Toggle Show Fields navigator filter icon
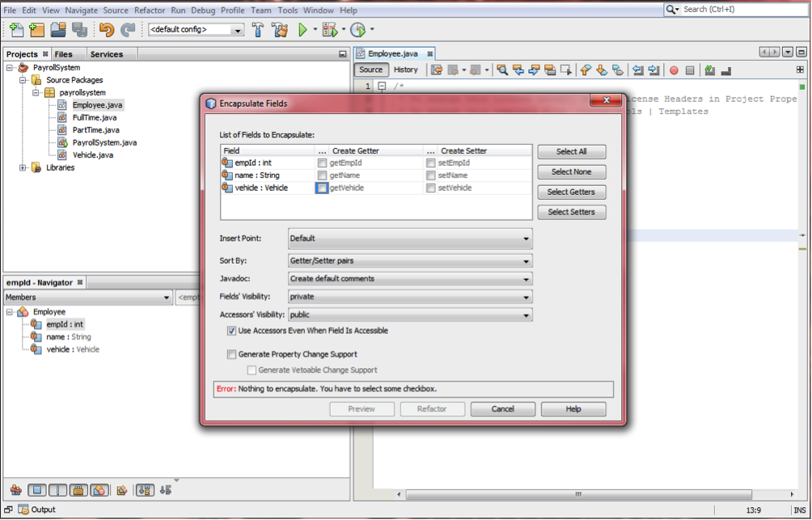 click(36, 490)
